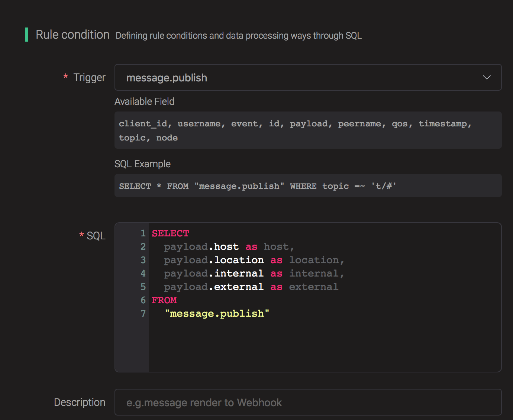
Task: Click line number 1 in editor gutter
Action: [143, 233]
